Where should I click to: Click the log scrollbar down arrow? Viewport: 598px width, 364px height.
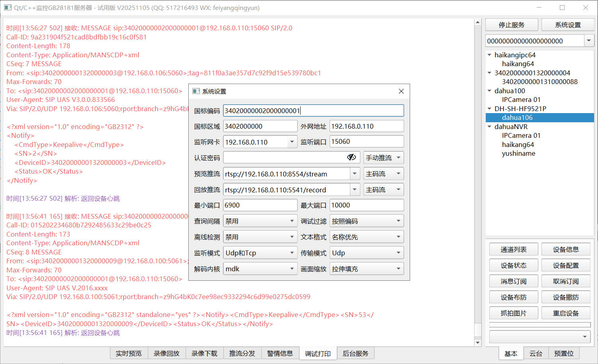478,342
